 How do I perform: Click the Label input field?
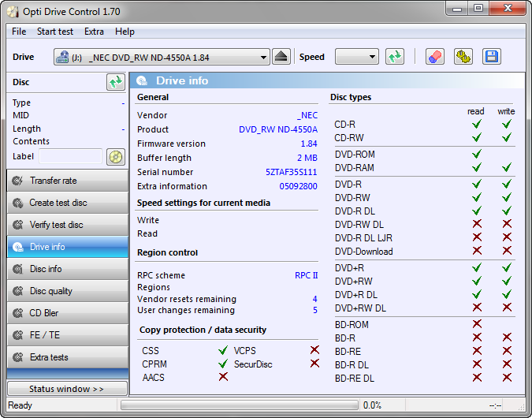point(71,156)
